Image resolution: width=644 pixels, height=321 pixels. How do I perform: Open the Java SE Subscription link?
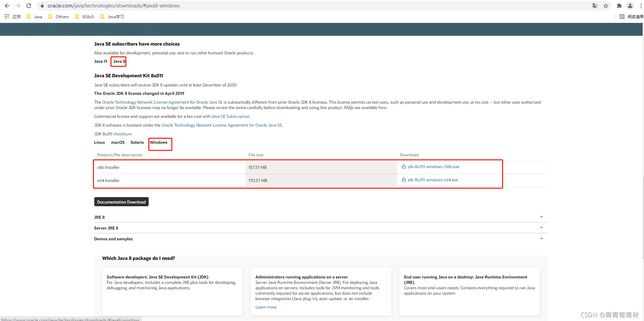[x=230, y=116]
